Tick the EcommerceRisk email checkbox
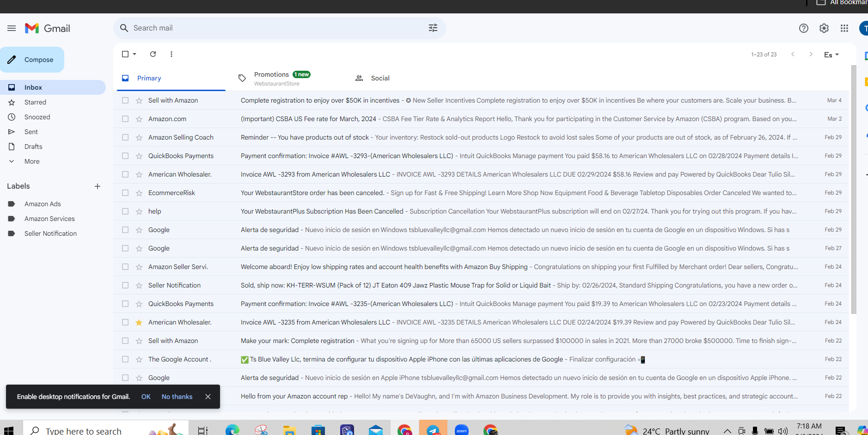The image size is (868, 435). coord(125,193)
